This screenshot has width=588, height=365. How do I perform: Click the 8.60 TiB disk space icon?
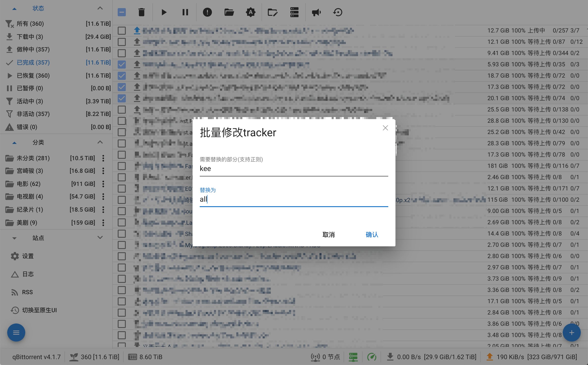(133, 357)
